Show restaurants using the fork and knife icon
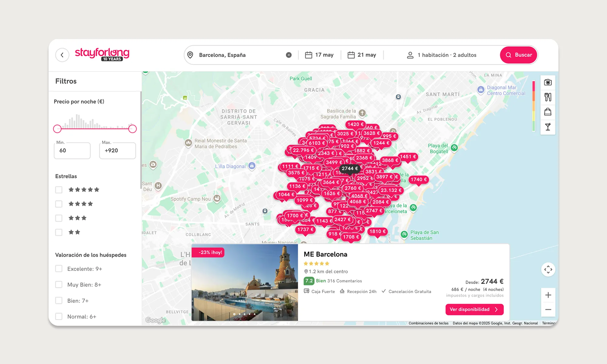 tap(548, 97)
